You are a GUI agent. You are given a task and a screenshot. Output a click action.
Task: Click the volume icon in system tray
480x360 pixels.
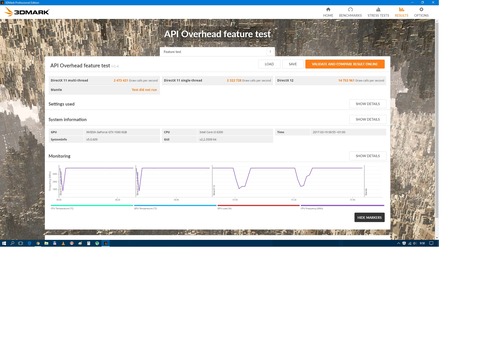[415, 243]
